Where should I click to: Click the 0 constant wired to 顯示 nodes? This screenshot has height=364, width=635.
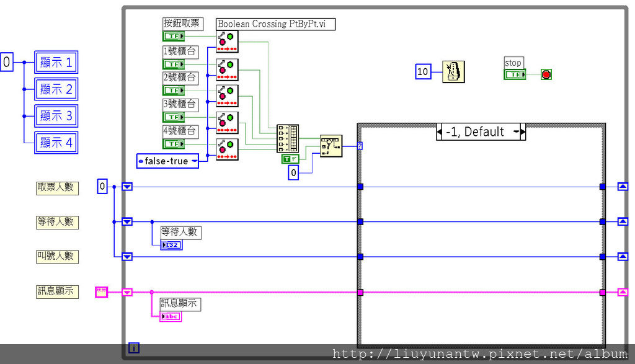pyautogui.click(x=6, y=62)
